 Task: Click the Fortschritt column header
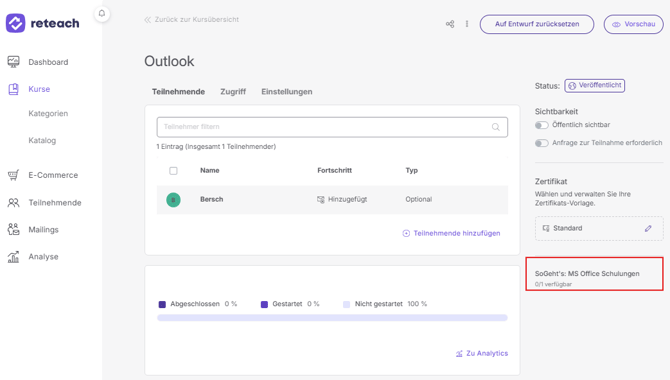coord(335,170)
